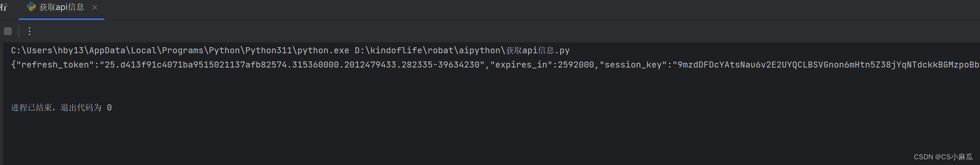980x165 pixels.
Task: Open the three-dot more options menu
Action: pos(29,31)
